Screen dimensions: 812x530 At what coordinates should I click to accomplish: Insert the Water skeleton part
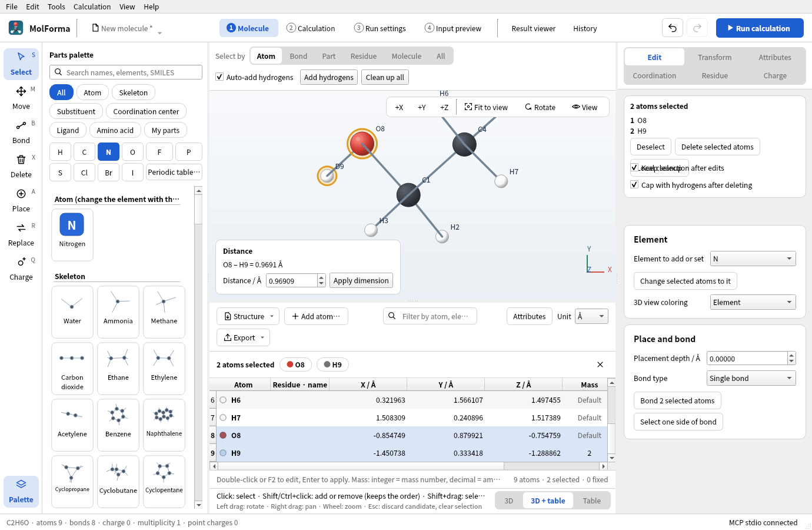(x=72, y=312)
